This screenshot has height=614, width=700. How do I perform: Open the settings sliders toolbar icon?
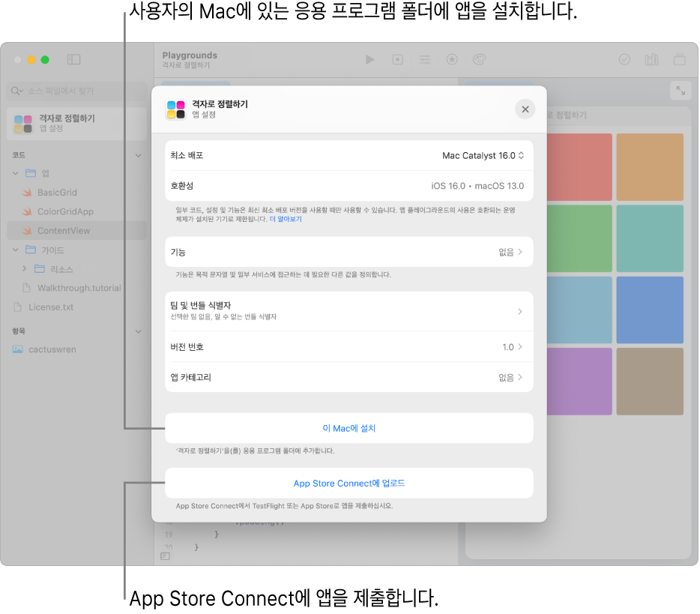(424, 59)
